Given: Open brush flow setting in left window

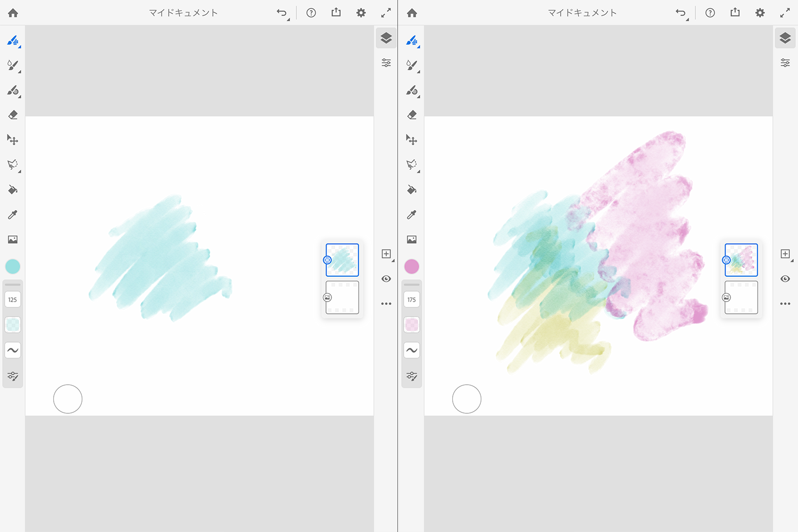Looking at the screenshot, I should (x=13, y=325).
